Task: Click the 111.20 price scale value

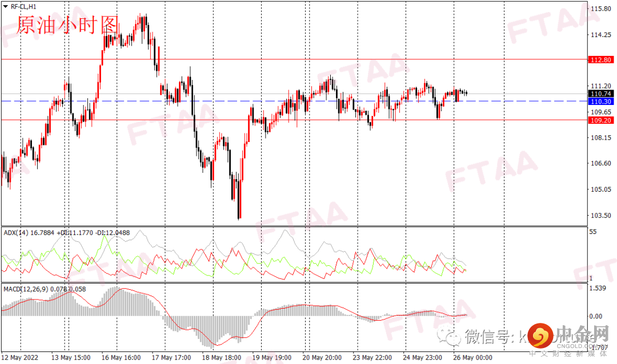Action: pos(601,86)
